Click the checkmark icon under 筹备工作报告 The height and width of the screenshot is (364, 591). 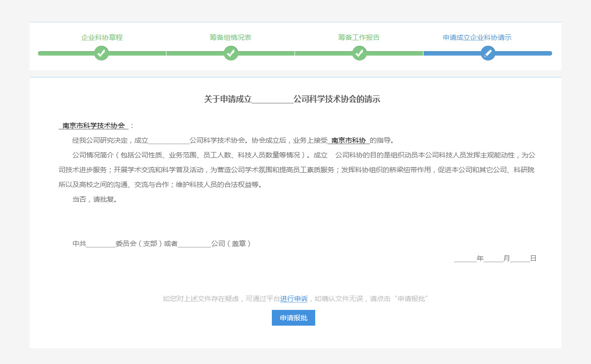coord(360,53)
